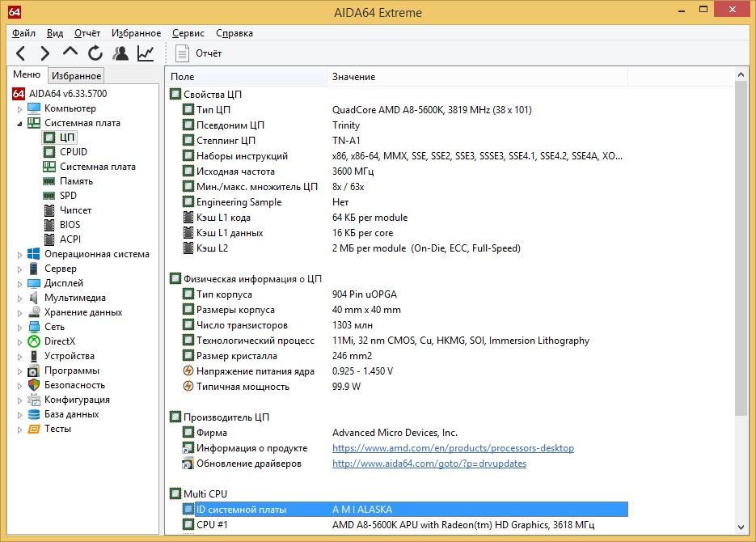The image size is (756, 542).
Task: Open the graph chart toolbar icon
Action: point(145,53)
